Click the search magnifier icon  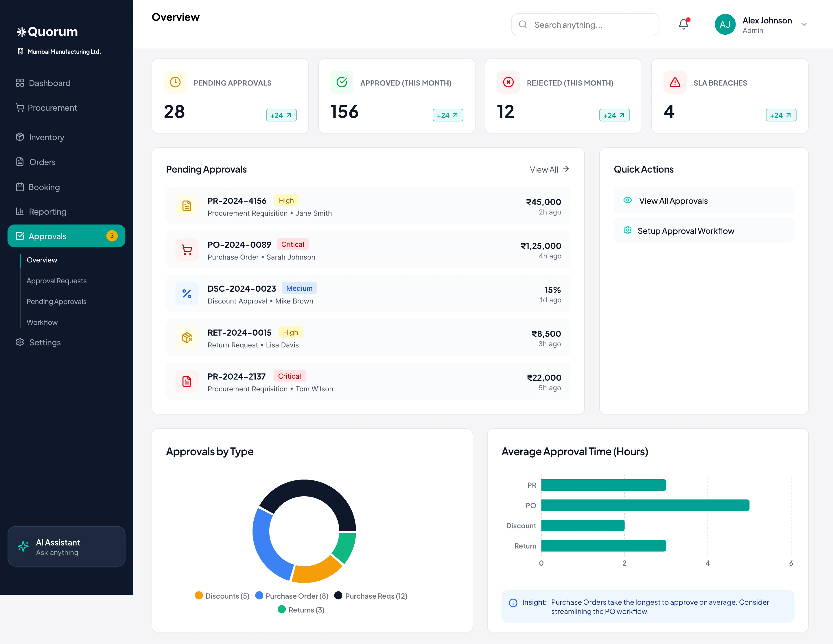(x=523, y=24)
